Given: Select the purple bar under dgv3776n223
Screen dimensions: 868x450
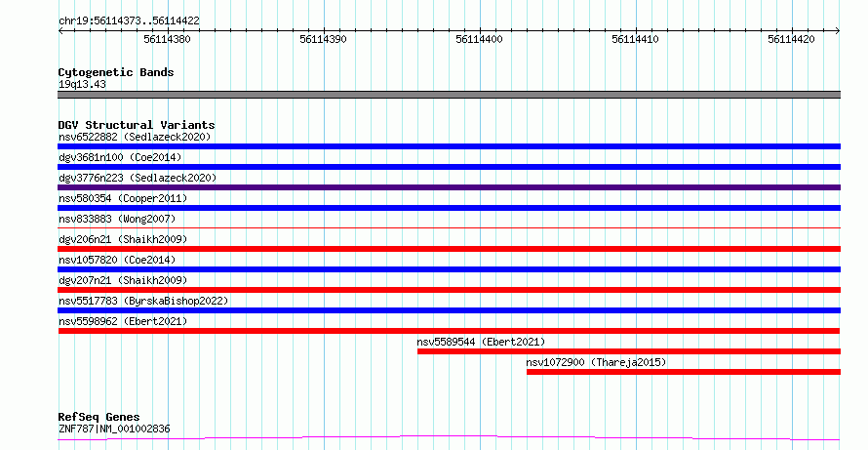Looking at the screenshot, I should pos(449,187).
